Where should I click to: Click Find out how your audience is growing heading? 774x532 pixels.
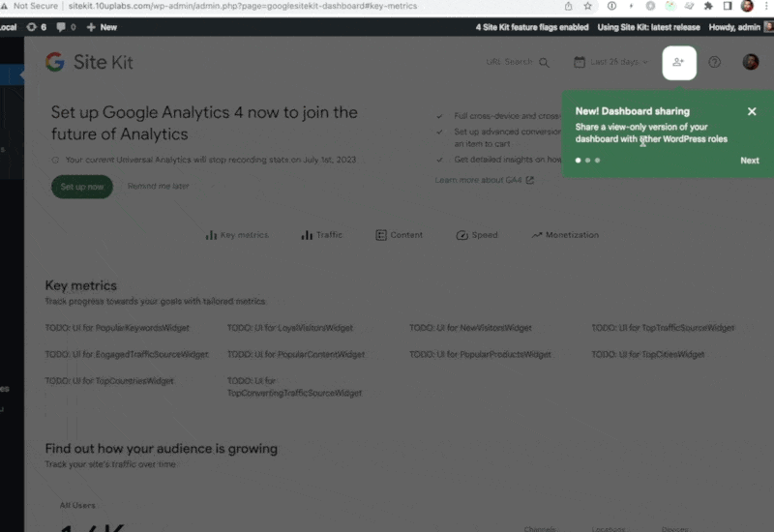[x=161, y=449]
